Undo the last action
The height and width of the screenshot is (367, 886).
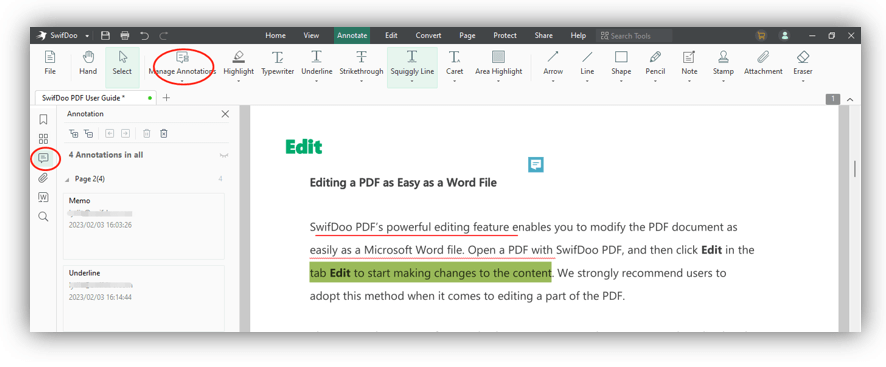tap(145, 36)
